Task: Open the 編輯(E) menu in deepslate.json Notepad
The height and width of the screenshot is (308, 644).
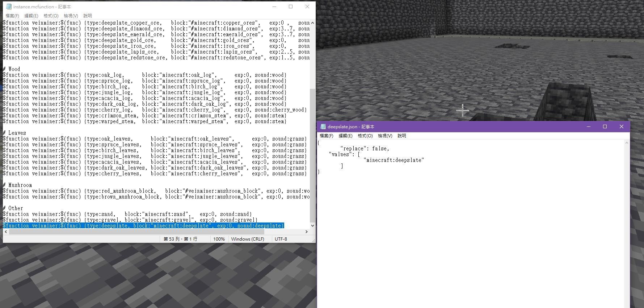Action: (345, 136)
